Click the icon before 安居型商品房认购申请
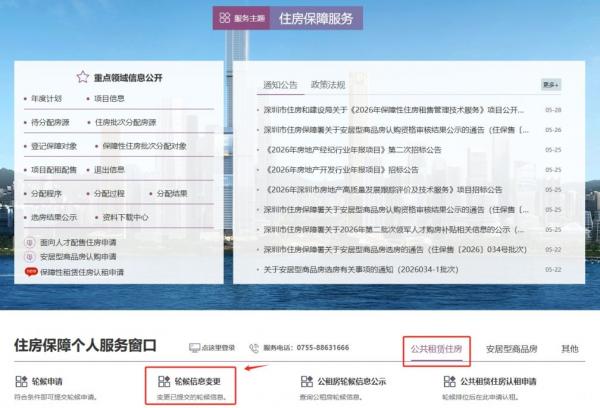This screenshot has height=408, width=600. 30,256
